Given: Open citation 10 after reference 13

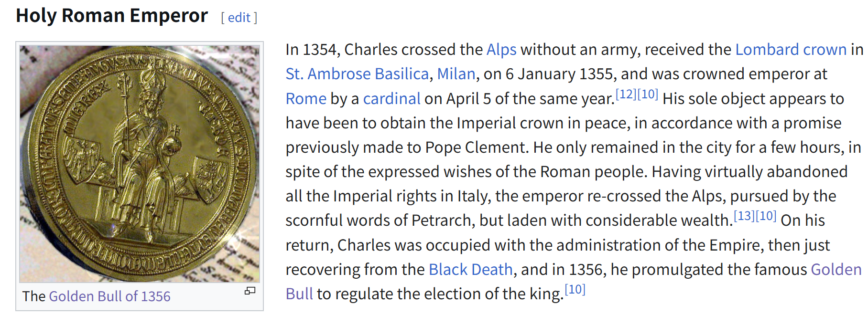Looking at the screenshot, I should (x=766, y=216).
